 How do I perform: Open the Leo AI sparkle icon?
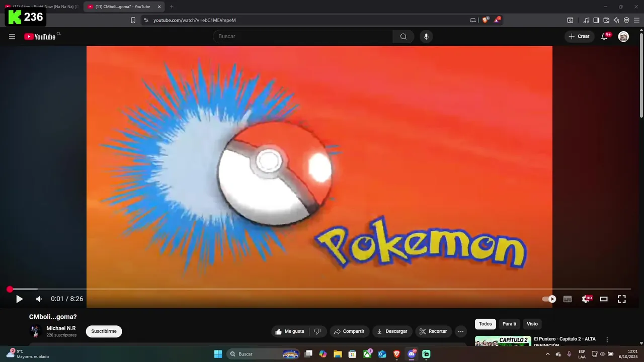(616, 20)
